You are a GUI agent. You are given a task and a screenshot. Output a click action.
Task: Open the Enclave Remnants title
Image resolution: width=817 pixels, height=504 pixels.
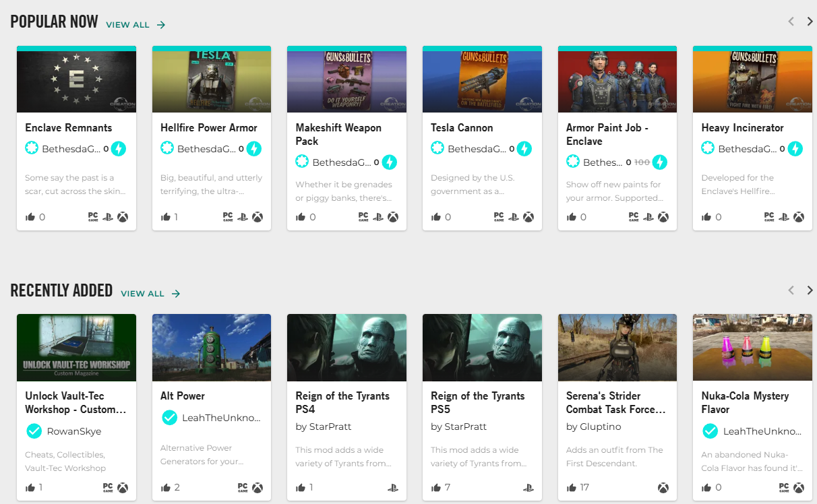(x=69, y=128)
